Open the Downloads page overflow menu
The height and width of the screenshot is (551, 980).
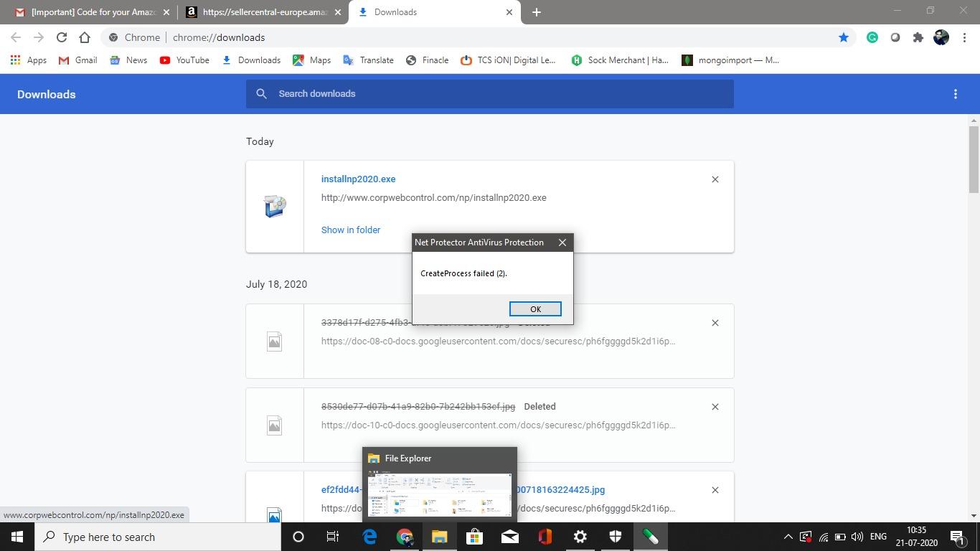[x=956, y=94]
